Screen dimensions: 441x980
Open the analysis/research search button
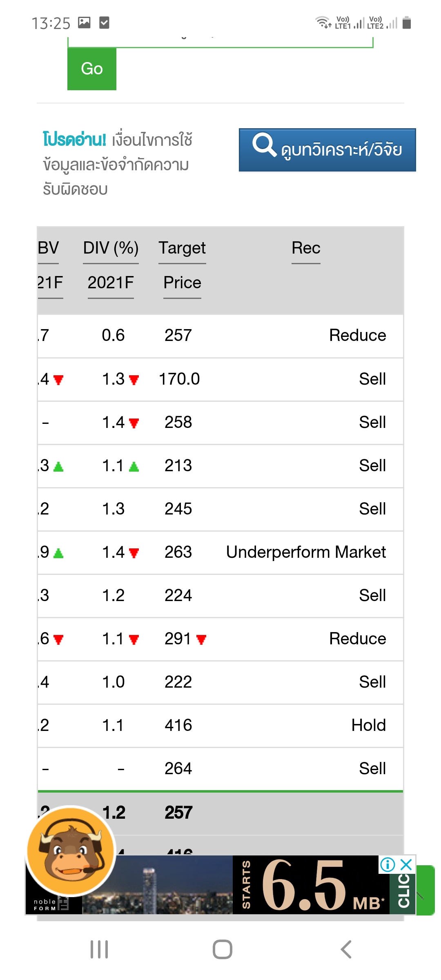(327, 150)
